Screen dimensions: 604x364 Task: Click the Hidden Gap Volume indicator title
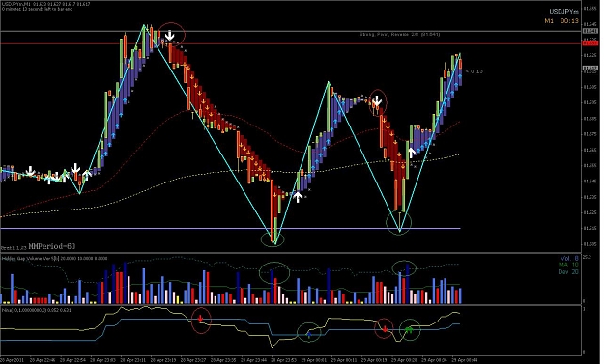pyautogui.click(x=54, y=258)
